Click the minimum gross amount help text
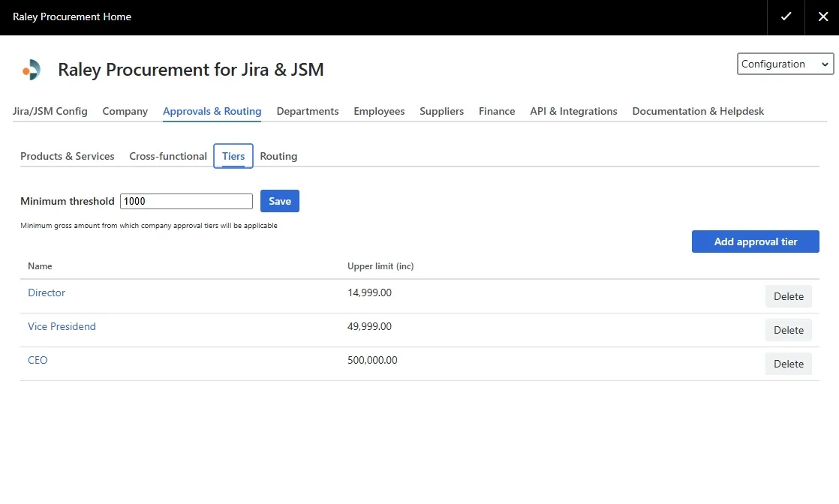Viewport: 839px width, 504px height. coord(149,226)
